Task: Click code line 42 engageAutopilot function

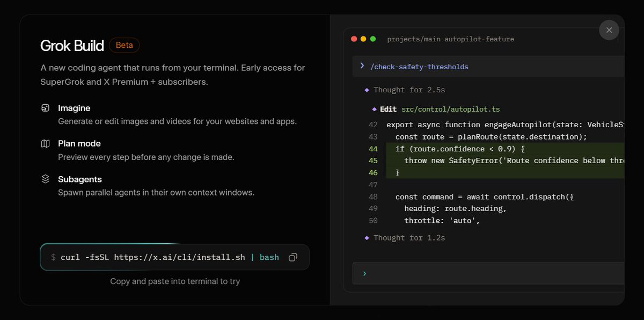Action: click(506, 125)
